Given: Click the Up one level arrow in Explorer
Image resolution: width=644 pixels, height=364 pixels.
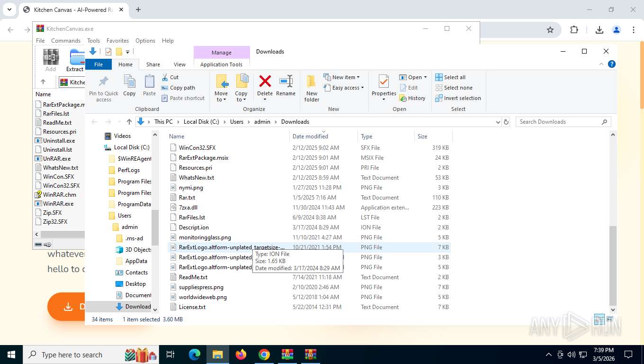Looking at the screenshot, I should 129,122.
